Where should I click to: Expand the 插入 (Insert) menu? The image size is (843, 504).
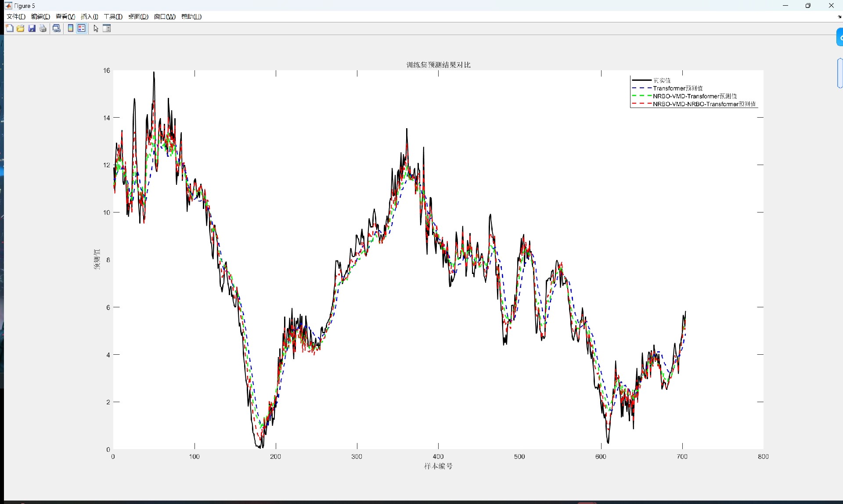coord(90,17)
